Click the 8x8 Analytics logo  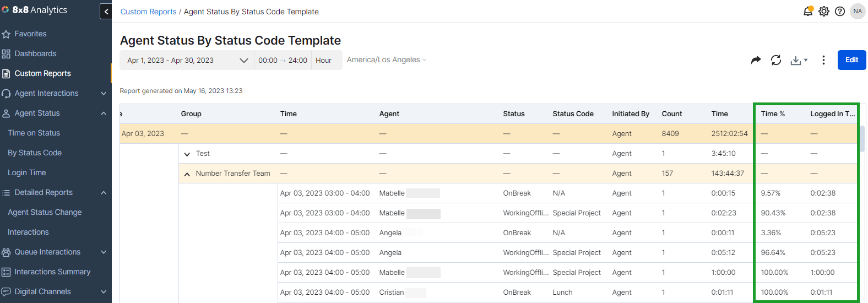(x=35, y=10)
